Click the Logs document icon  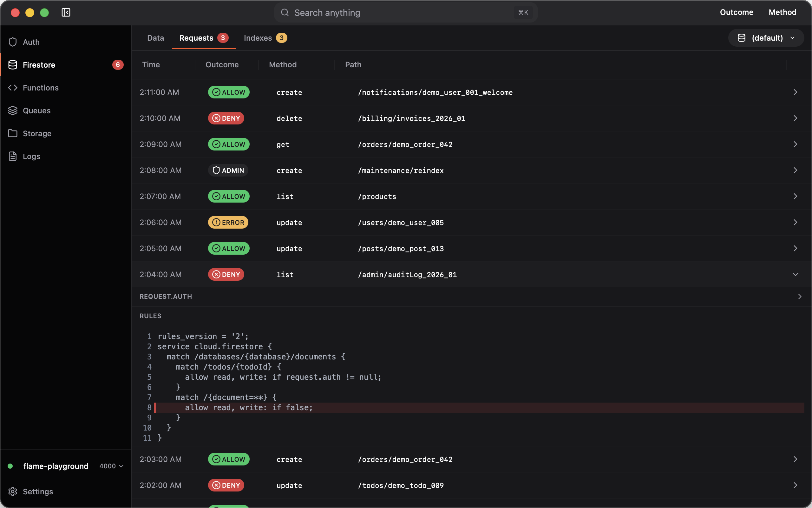tap(13, 156)
